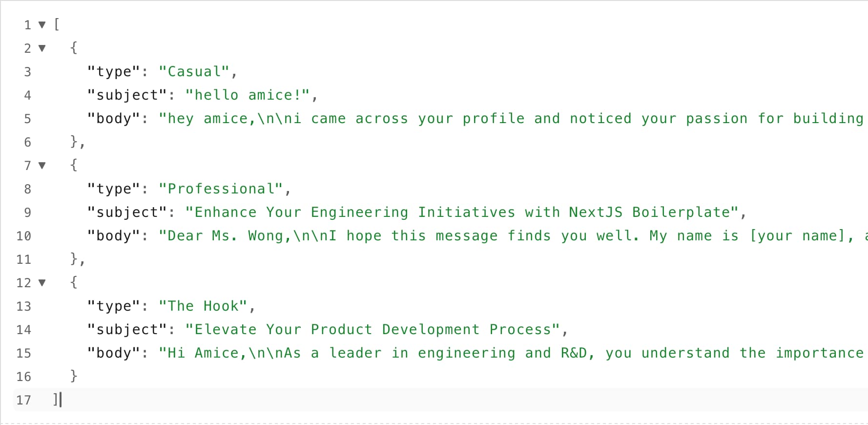Image resolution: width=868 pixels, height=425 pixels.
Task: Place cursor in "Casual" type value
Action: (x=194, y=72)
